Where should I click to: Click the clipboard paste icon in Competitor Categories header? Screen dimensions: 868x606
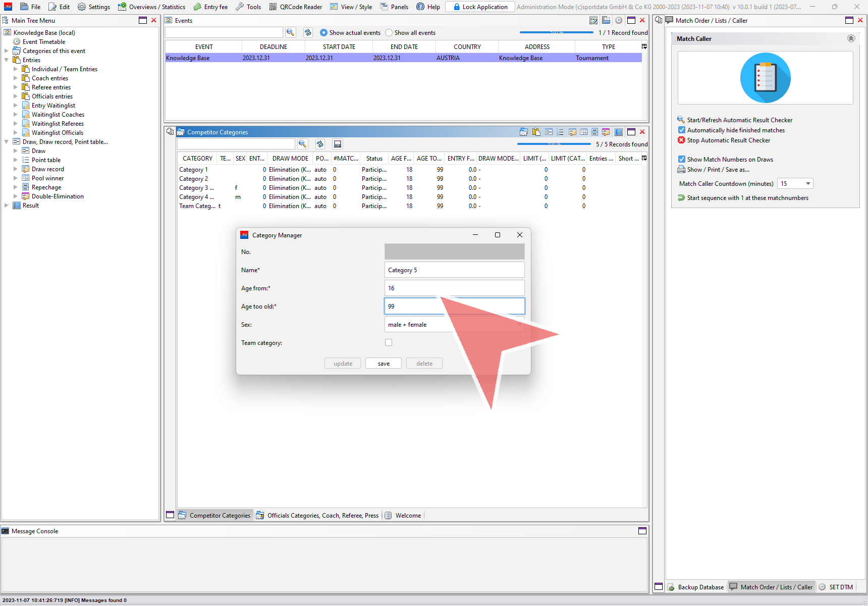tap(536, 132)
